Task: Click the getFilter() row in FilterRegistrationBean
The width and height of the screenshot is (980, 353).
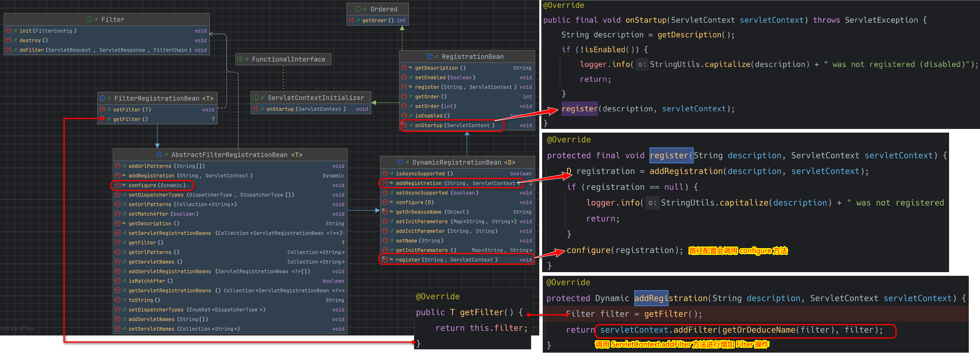Action: [x=158, y=119]
